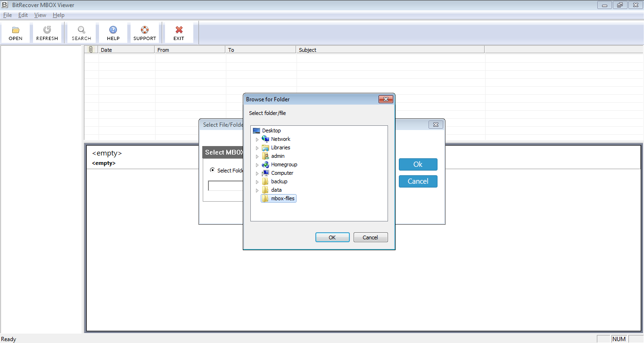The image size is (644, 343).
Task: Click the admin user folder icon
Action: coord(265,156)
